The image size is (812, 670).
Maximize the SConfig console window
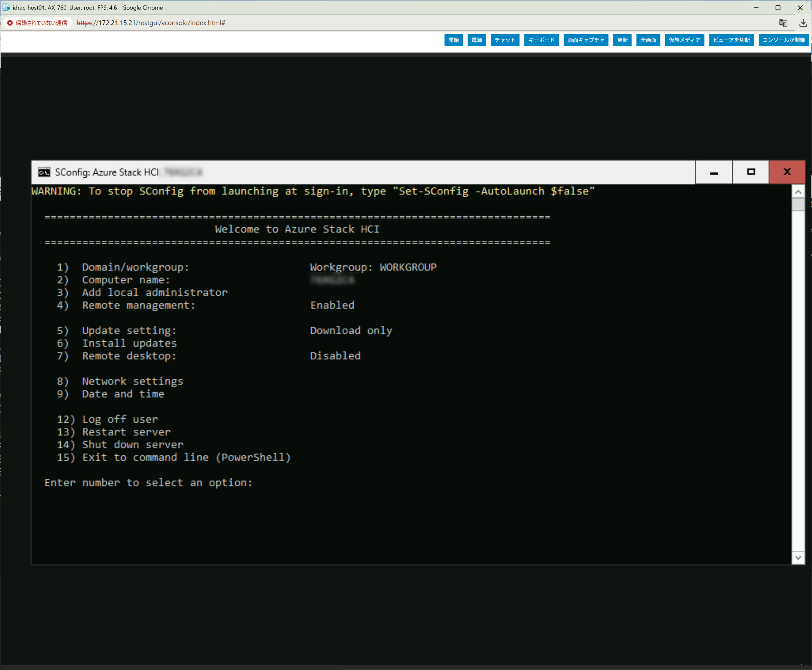[x=751, y=172]
